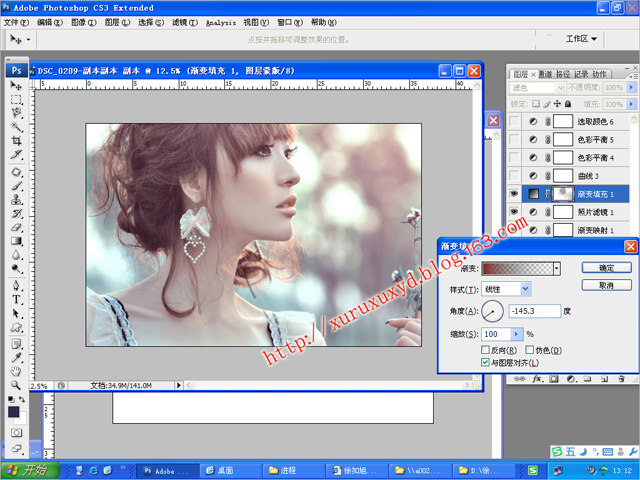The width and height of the screenshot is (640, 480).
Task: Click 取消 in Gradient Fill dialog
Action: (x=607, y=285)
